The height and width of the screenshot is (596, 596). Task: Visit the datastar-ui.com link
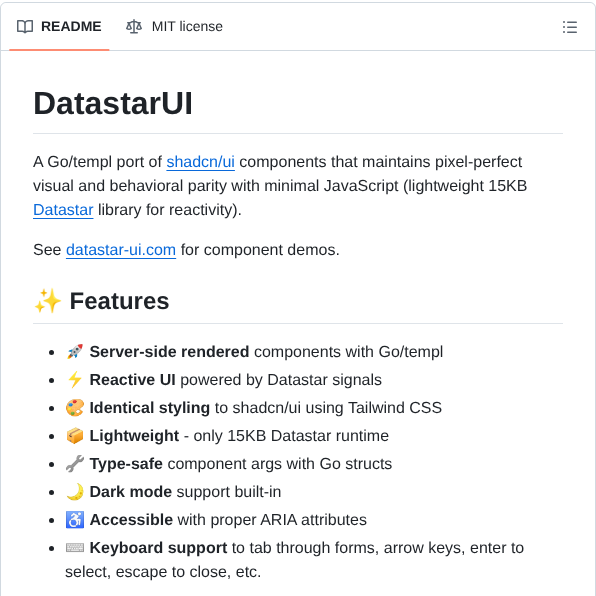point(121,250)
